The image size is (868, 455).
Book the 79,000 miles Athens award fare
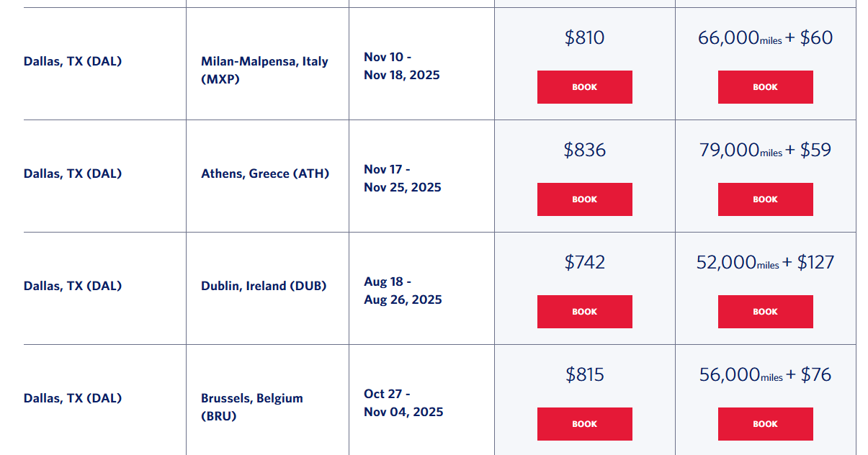click(765, 199)
